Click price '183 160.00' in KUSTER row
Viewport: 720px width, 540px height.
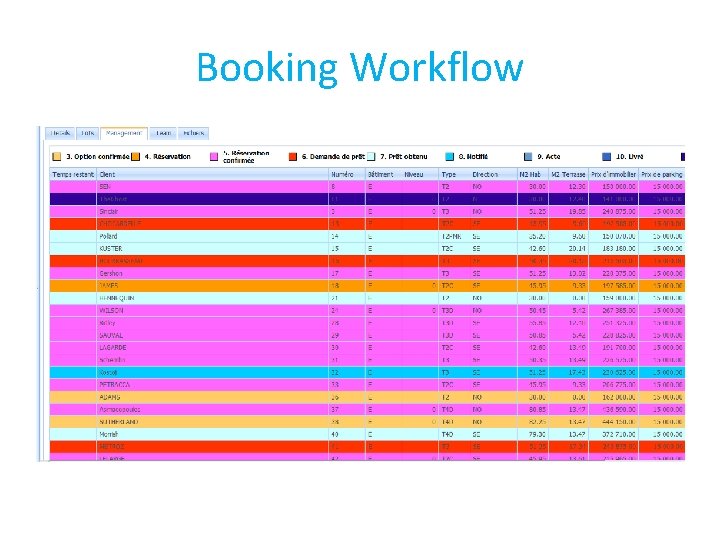(619, 249)
